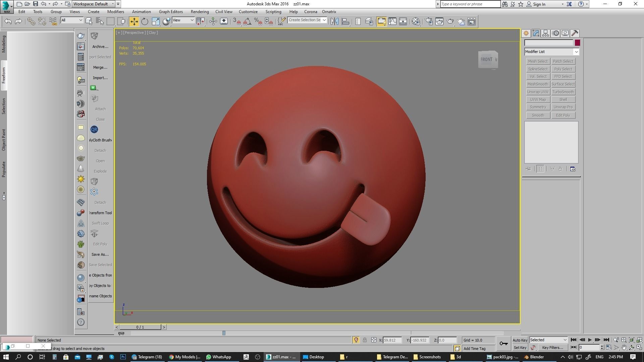Viewport: 644px width, 362px height.
Task: Toggle the ribbon display icon
Action: [381, 21]
